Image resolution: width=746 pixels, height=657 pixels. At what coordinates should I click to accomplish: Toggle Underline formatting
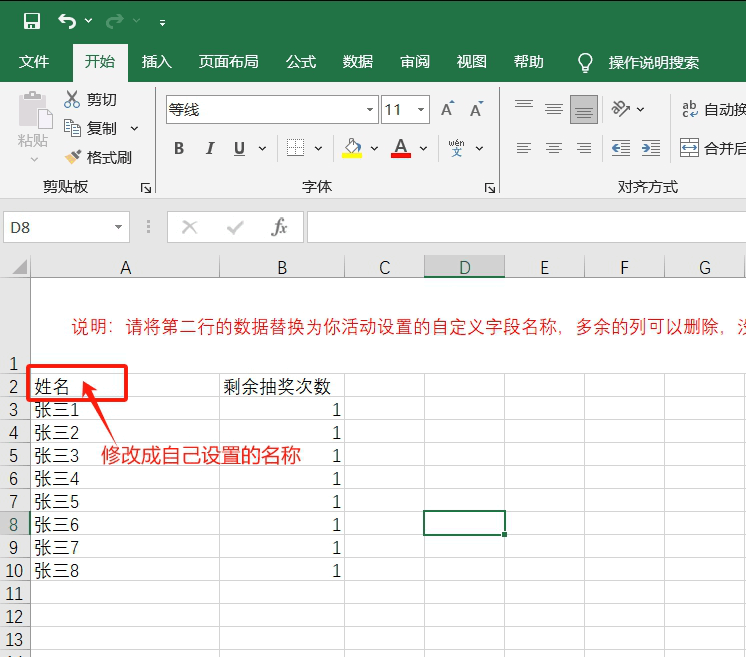239,148
